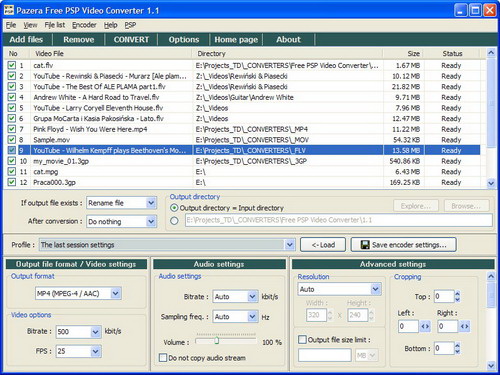Select Output directory = Input directory radio
The height and width of the screenshot is (375, 500).
pyautogui.click(x=174, y=208)
